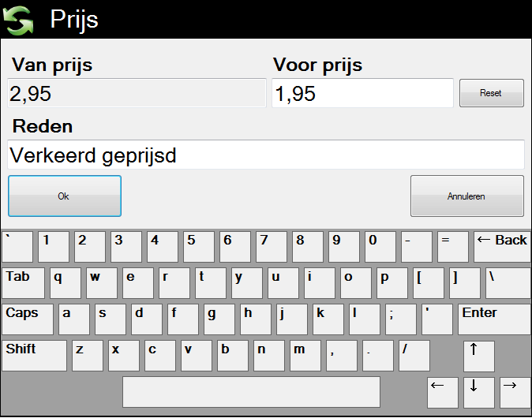532x418 pixels.
Task: Click the right arrow key
Action: point(515,392)
